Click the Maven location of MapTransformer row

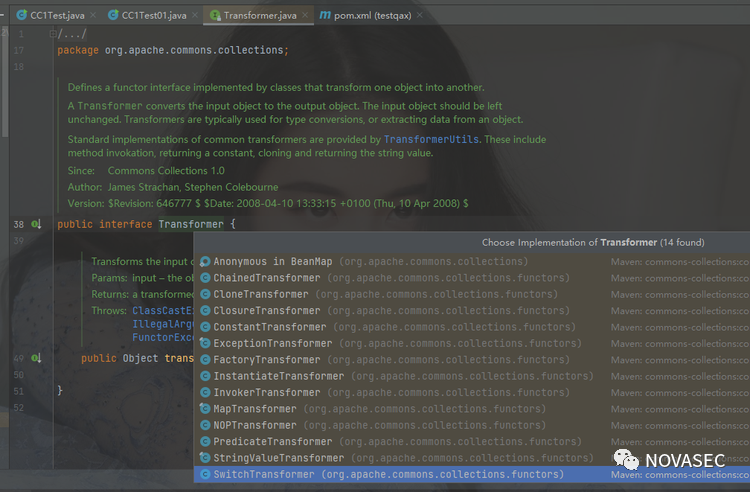(680, 409)
